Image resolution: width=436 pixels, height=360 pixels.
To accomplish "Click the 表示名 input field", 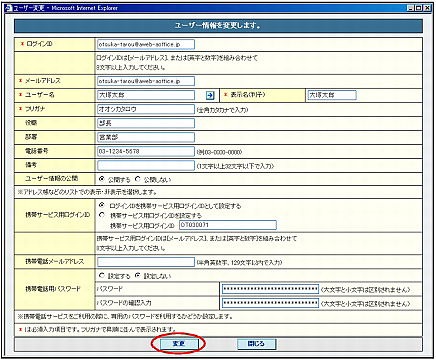I will [332, 95].
